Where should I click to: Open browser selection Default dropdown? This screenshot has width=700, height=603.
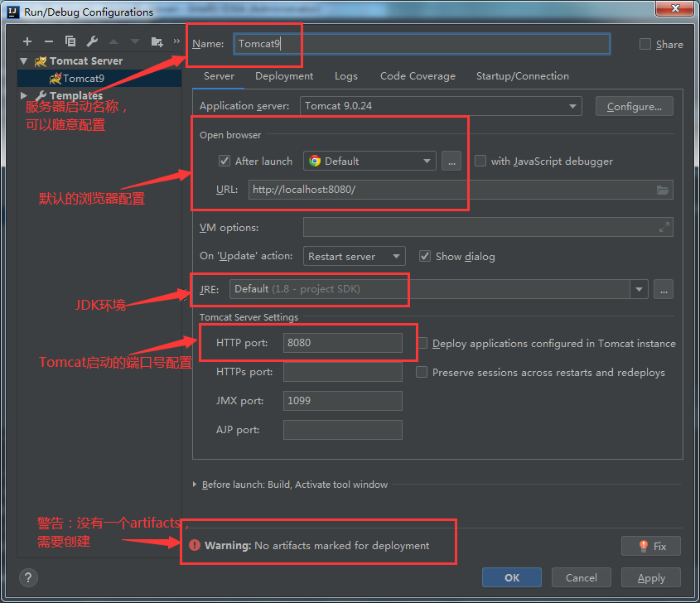[x=369, y=162]
